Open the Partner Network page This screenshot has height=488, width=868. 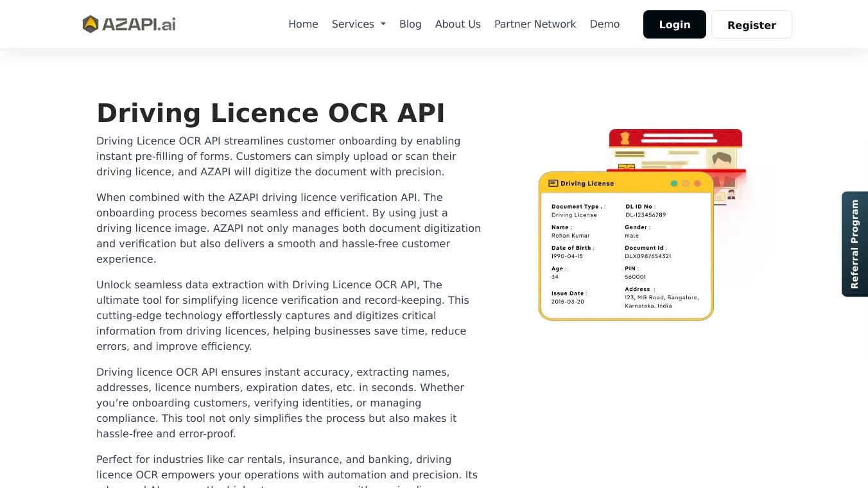point(535,24)
